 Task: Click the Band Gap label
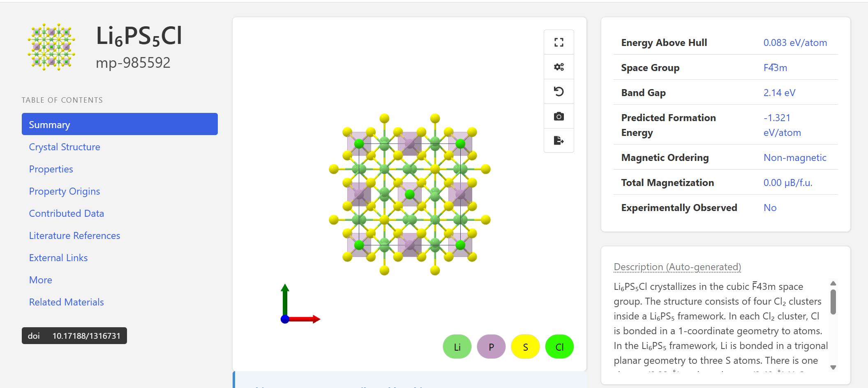(644, 93)
